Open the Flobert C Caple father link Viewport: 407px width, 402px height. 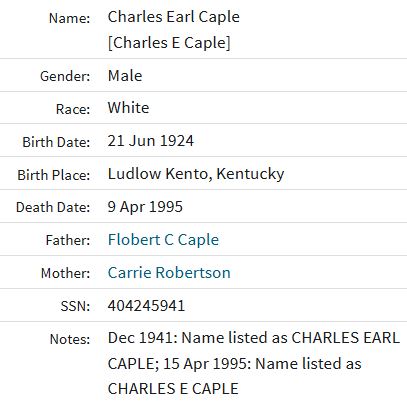pyautogui.click(x=163, y=240)
